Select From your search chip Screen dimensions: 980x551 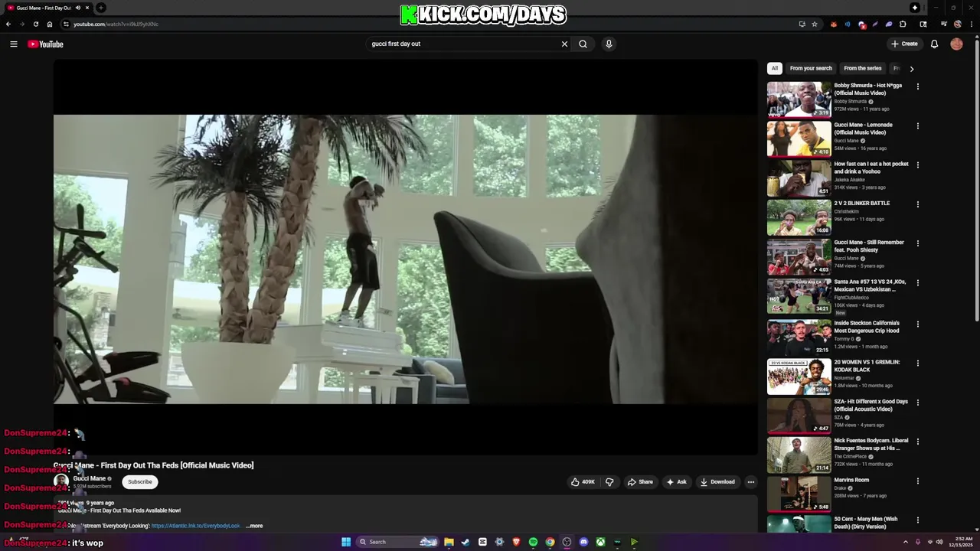(x=811, y=68)
